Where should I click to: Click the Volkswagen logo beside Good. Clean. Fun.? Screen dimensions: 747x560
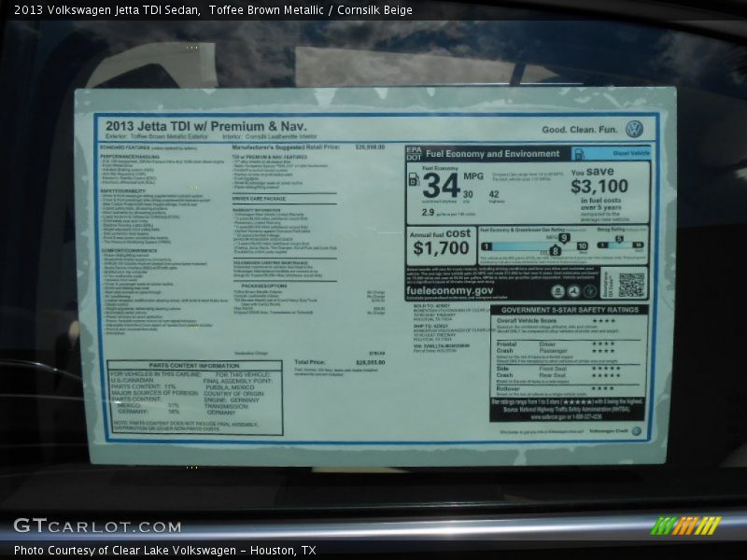tap(634, 130)
